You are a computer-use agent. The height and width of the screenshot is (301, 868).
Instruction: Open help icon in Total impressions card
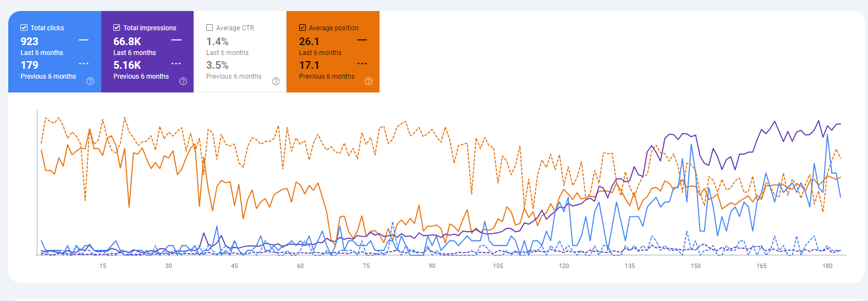183,81
